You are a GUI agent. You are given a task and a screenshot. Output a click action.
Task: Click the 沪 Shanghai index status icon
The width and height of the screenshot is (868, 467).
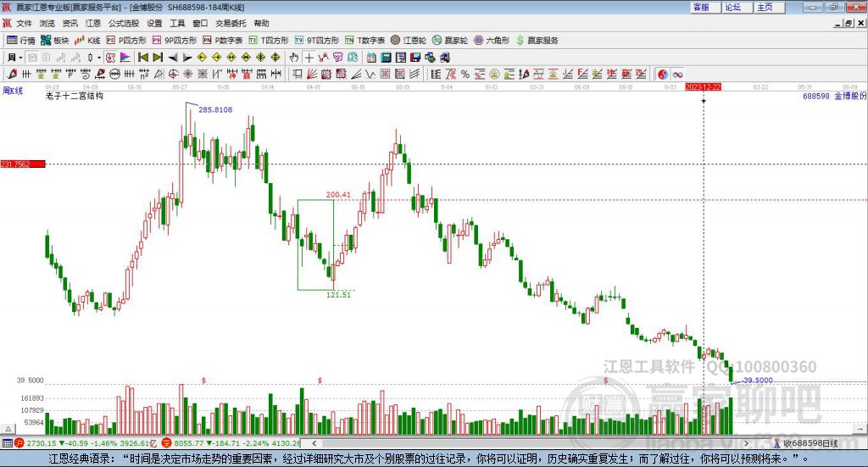[19, 443]
